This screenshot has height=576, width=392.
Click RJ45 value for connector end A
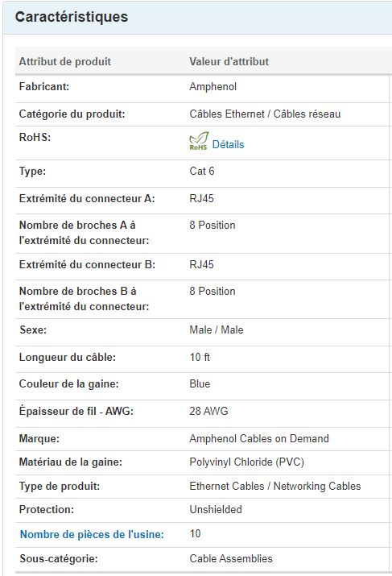201,198
